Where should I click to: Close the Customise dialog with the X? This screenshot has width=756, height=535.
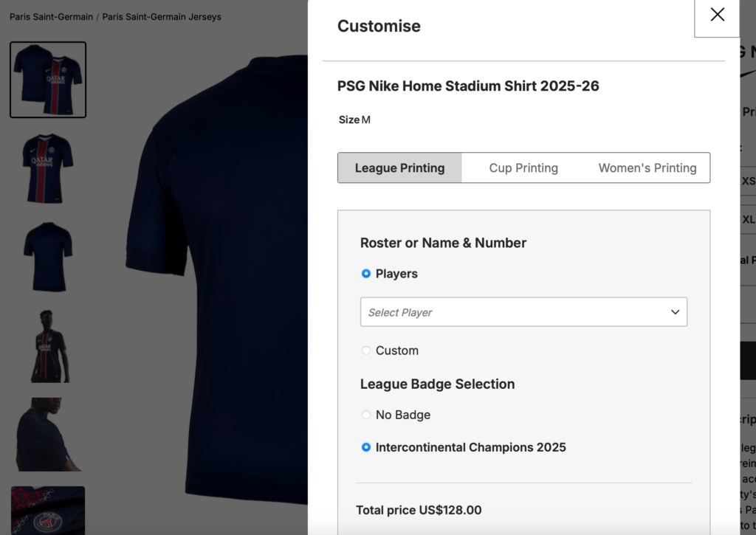[x=717, y=15]
